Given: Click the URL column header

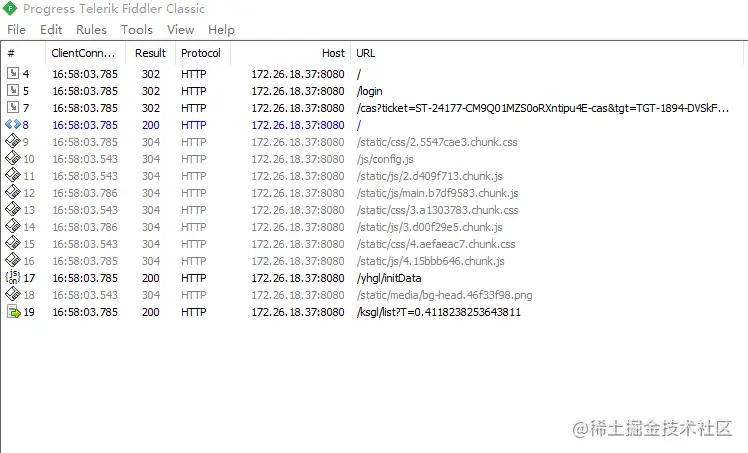Looking at the screenshot, I should 366,53.
